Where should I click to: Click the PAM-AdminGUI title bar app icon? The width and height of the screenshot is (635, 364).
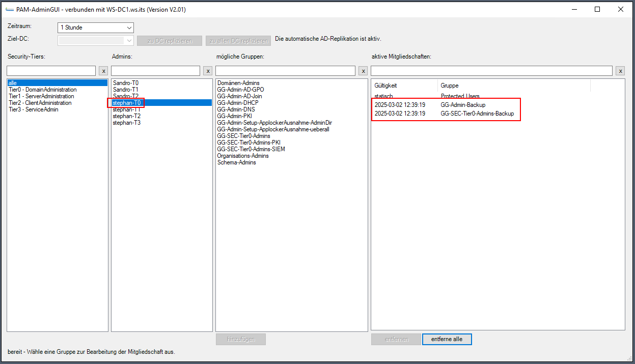[9, 9]
